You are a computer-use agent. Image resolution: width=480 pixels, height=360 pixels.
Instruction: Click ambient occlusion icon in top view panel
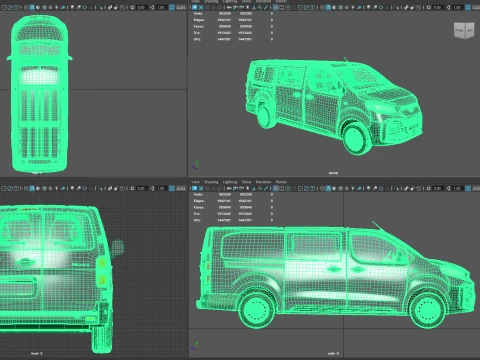click(72, 7)
